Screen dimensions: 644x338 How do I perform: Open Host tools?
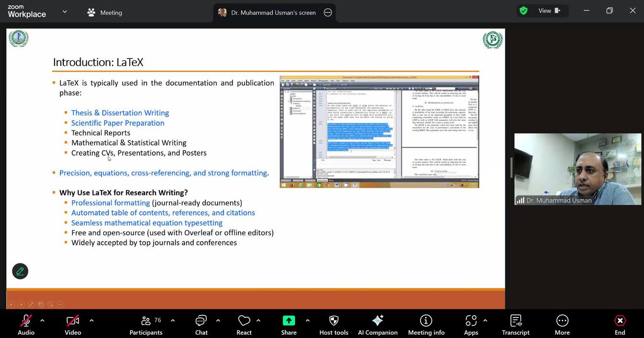click(333, 324)
